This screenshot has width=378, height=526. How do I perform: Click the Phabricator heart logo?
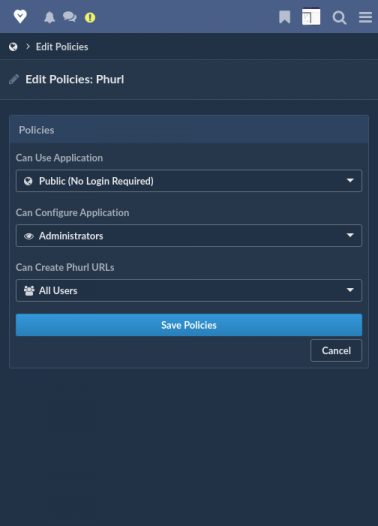tap(20, 16)
